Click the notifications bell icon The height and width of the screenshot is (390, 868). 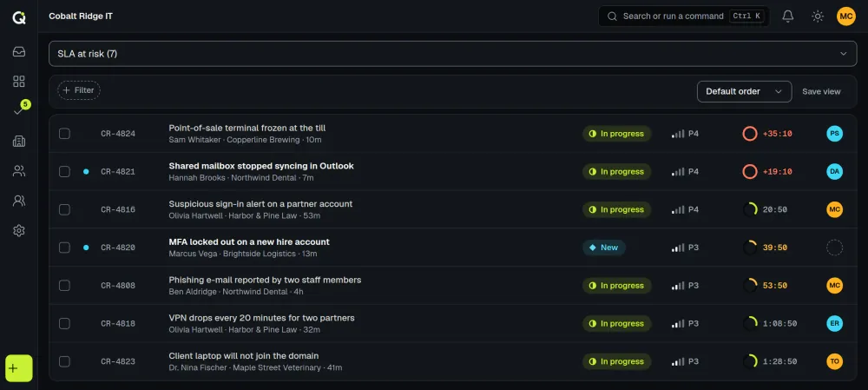[x=788, y=16]
